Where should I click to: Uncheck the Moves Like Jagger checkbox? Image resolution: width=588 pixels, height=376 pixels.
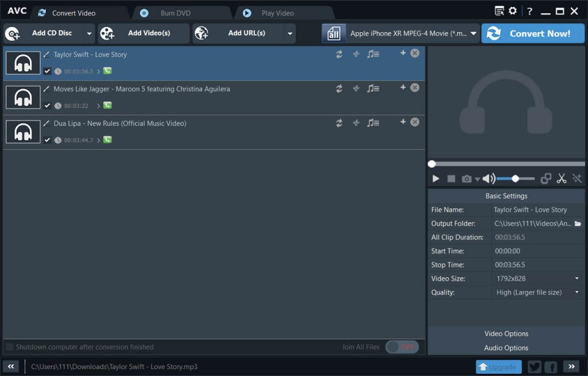47,106
